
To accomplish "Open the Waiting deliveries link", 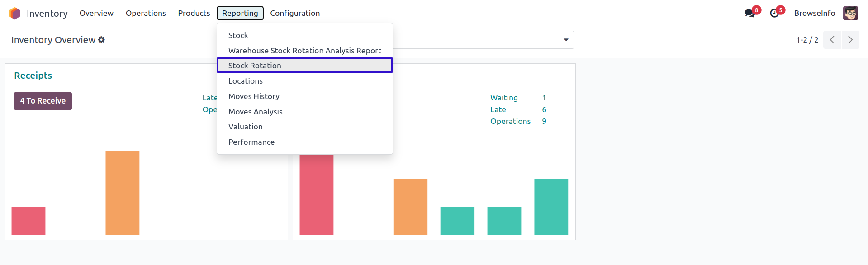I will pos(504,98).
